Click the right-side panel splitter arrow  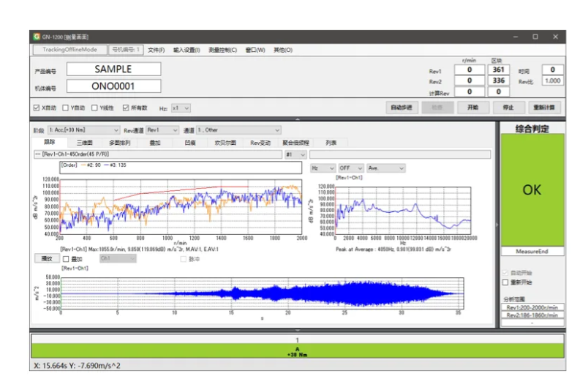pos(497,224)
